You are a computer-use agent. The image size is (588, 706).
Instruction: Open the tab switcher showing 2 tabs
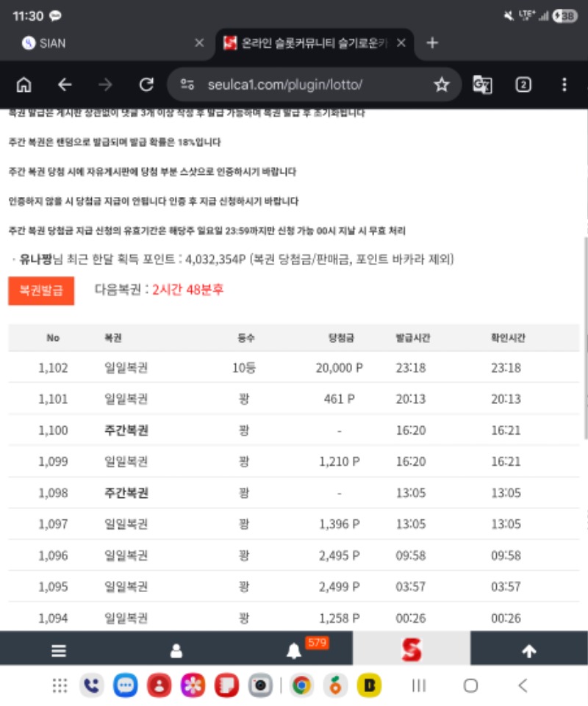(523, 84)
